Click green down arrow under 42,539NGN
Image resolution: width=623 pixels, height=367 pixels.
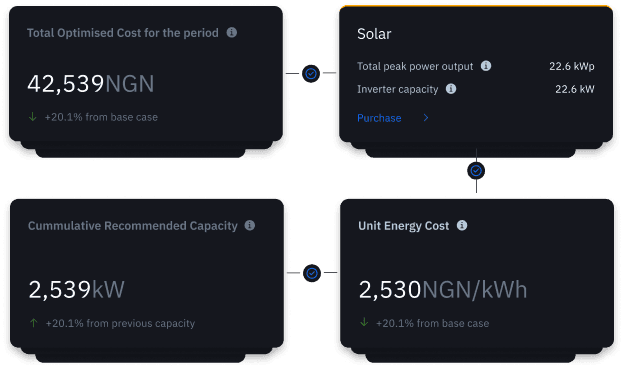pos(33,117)
